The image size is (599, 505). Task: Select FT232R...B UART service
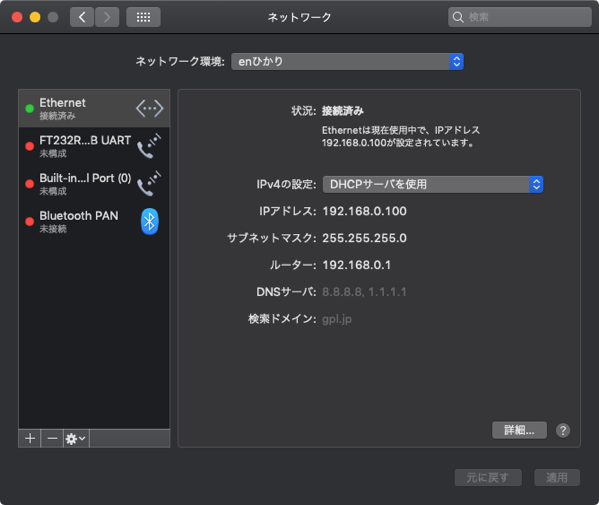click(94, 146)
